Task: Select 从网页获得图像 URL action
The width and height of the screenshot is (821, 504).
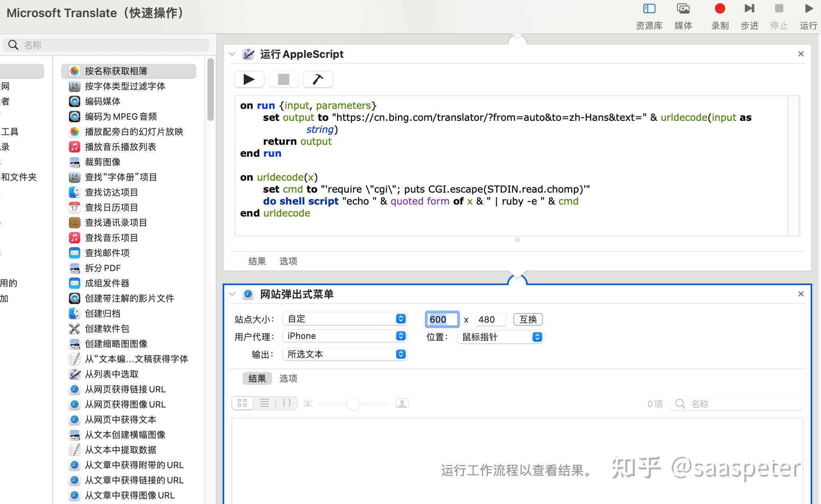Action: (x=128, y=404)
